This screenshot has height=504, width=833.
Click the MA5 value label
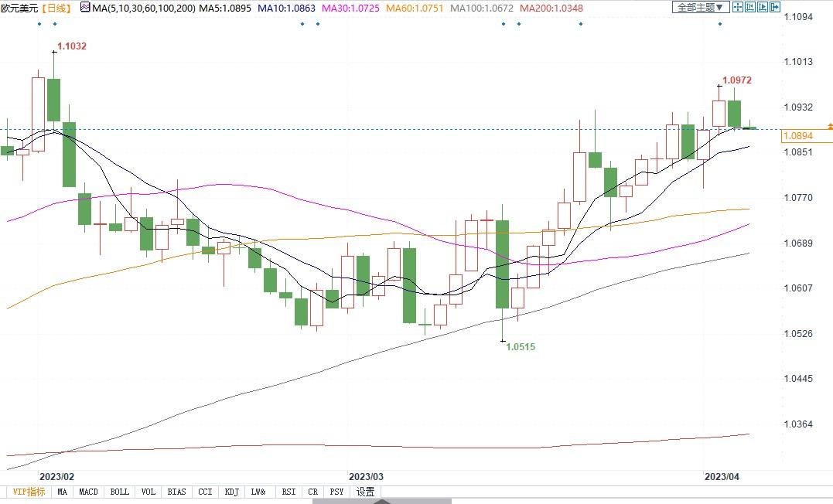(x=224, y=9)
